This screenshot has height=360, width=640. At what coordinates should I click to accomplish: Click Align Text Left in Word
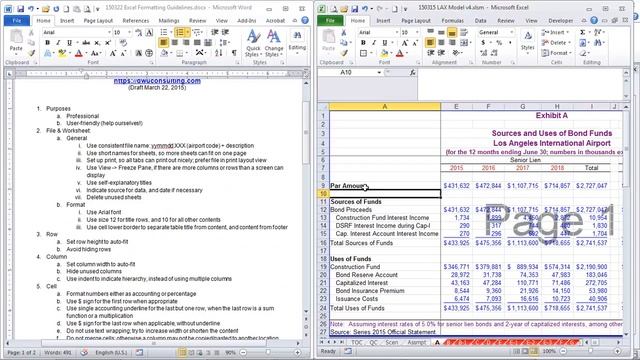click(x=164, y=42)
